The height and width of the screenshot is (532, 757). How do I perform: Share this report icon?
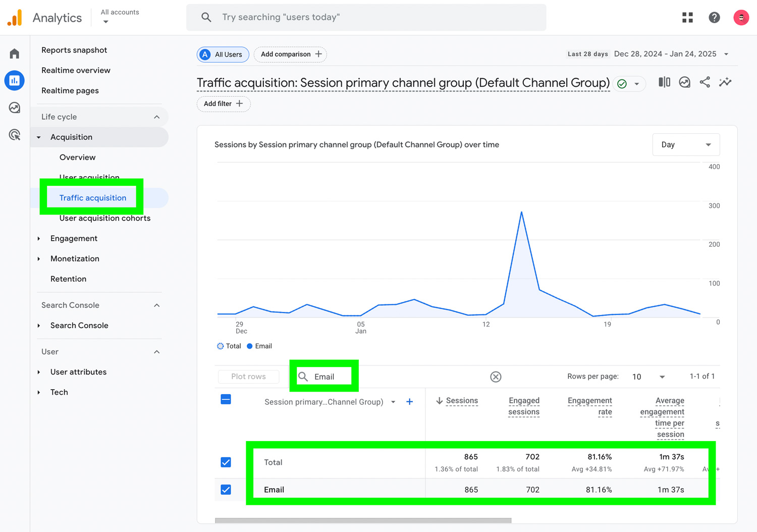pos(705,82)
